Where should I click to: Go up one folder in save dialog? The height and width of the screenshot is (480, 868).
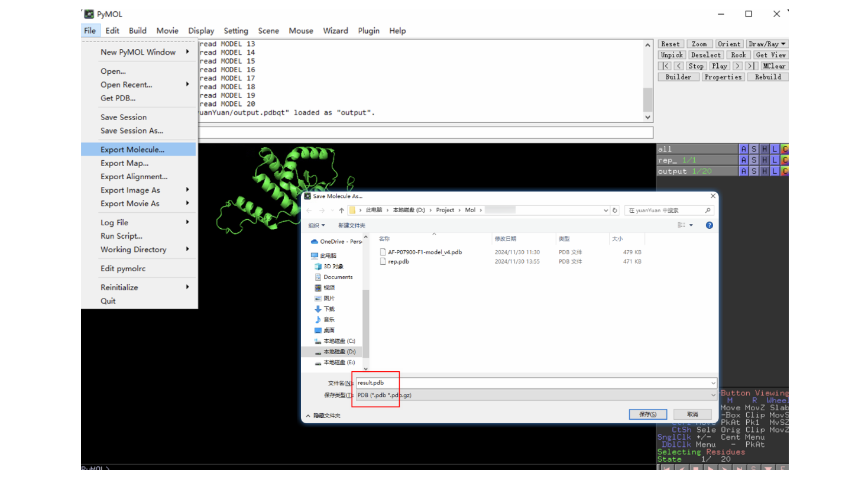[341, 210]
